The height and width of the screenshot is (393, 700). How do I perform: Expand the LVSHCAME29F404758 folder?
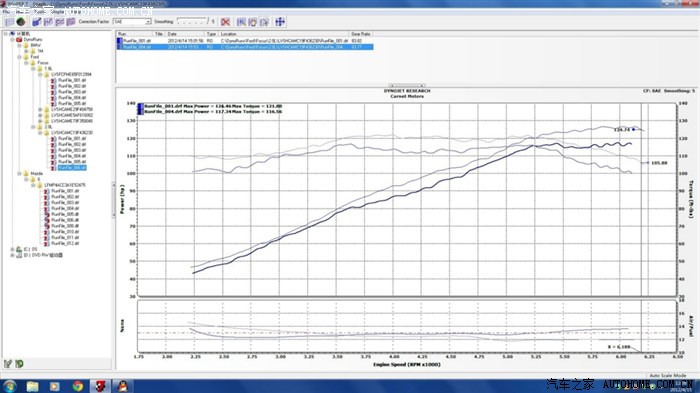click(40, 109)
